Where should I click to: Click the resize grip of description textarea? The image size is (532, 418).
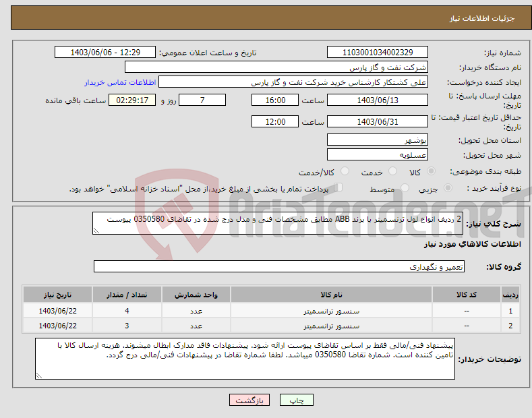pyautogui.click(x=96, y=231)
